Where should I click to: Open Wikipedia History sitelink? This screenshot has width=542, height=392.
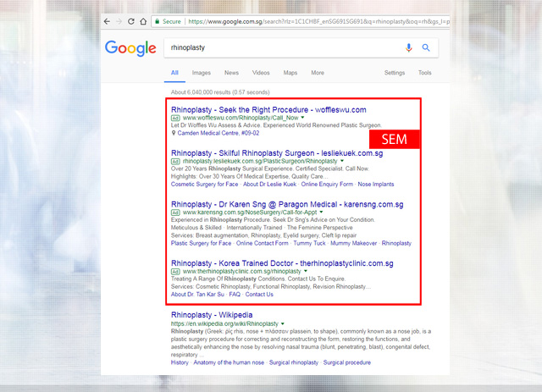click(x=180, y=362)
